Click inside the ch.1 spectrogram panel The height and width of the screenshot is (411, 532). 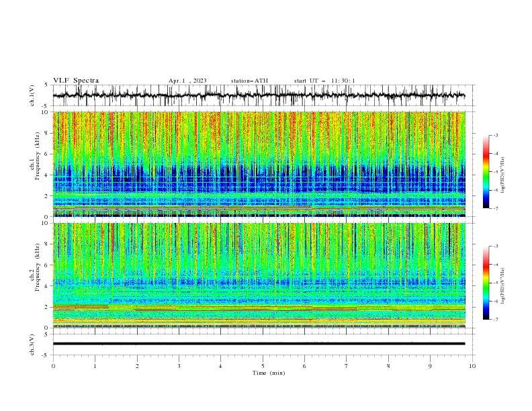259,164
